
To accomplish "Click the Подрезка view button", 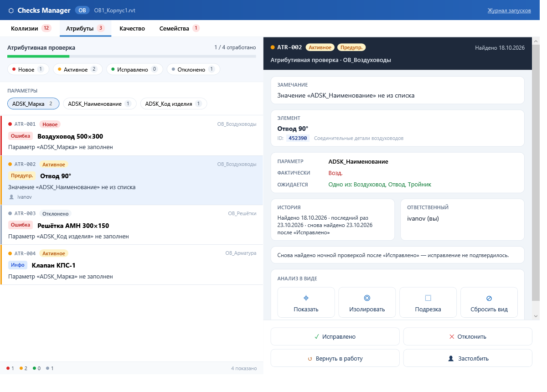I will point(428,302).
